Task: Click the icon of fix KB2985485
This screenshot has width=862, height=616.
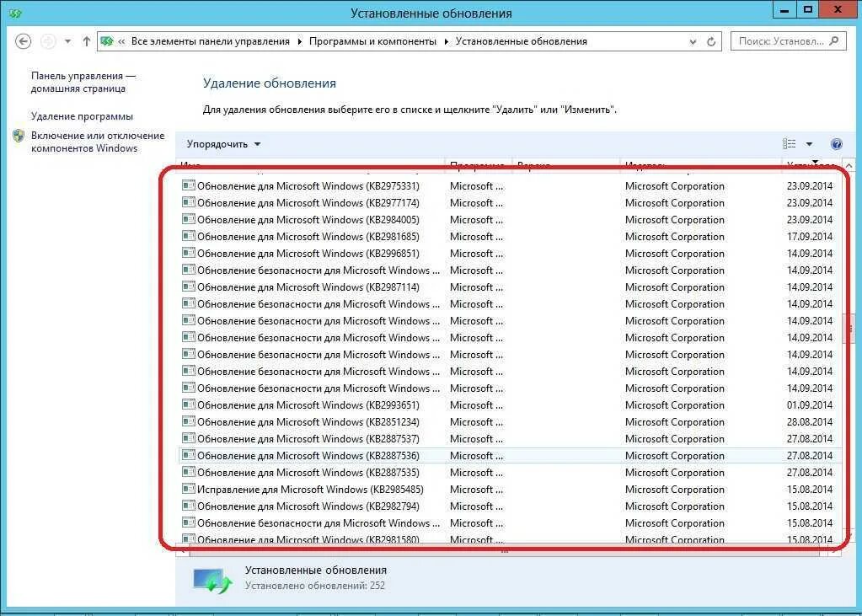Action: click(x=189, y=489)
